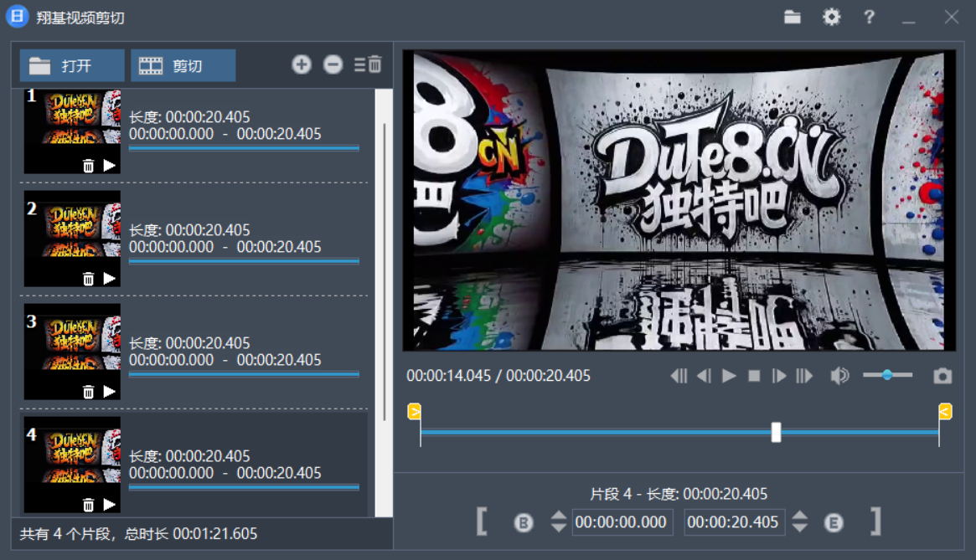The width and height of the screenshot is (976, 560).
Task: Step forward one frame
Action: pyautogui.click(x=778, y=376)
